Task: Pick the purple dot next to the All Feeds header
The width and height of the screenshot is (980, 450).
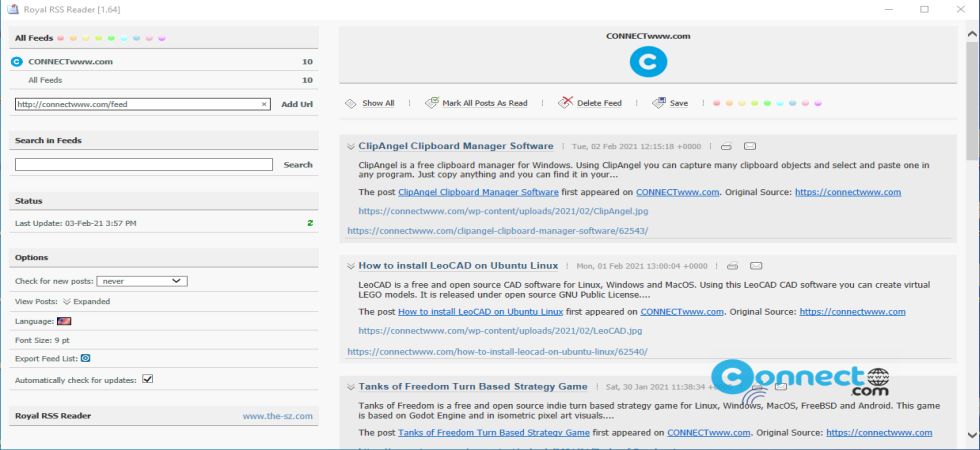Action: coord(162,38)
